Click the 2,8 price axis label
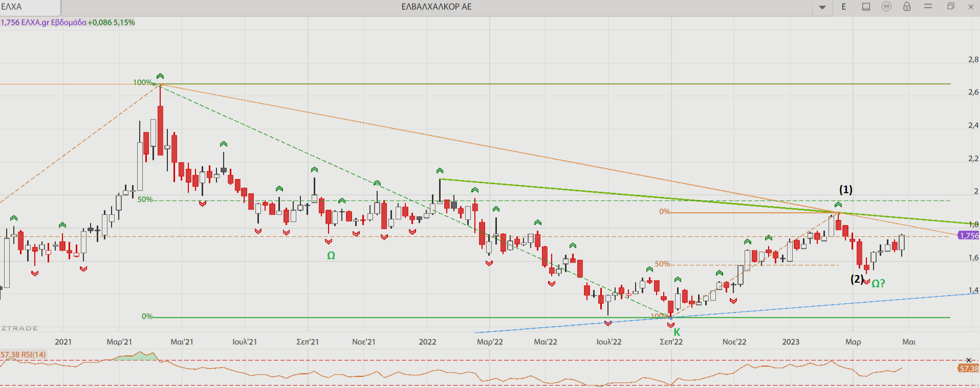Image resolution: width=980 pixels, height=388 pixels. point(973,59)
